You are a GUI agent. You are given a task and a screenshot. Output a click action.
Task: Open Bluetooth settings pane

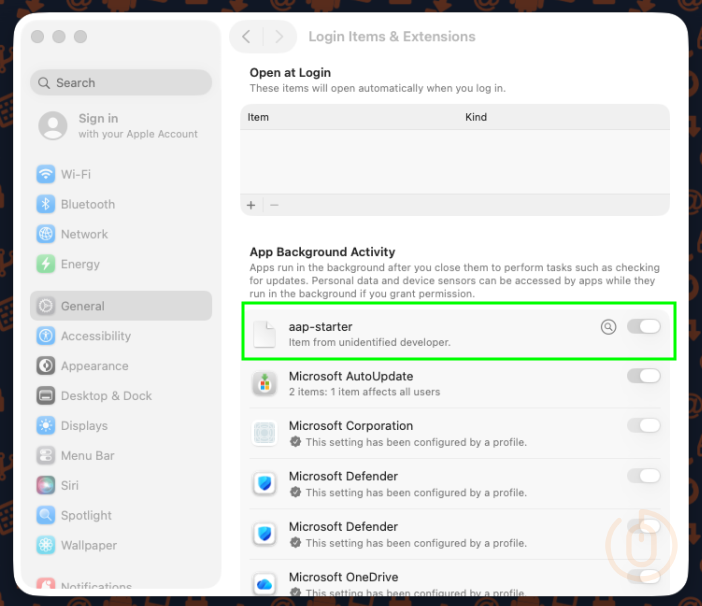click(x=121, y=204)
